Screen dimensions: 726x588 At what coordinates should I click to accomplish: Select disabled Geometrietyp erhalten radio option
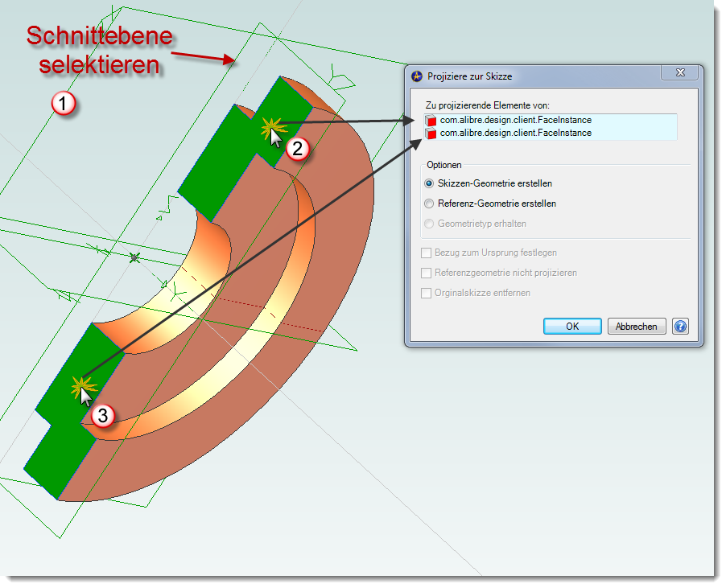tap(429, 224)
